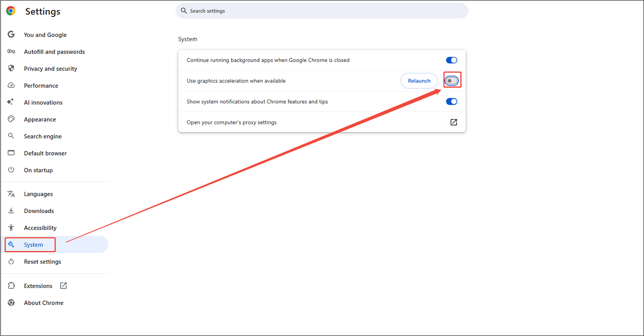Open the Extensions page
Image resolution: width=644 pixels, height=336 pixels.
coord(38,285)
